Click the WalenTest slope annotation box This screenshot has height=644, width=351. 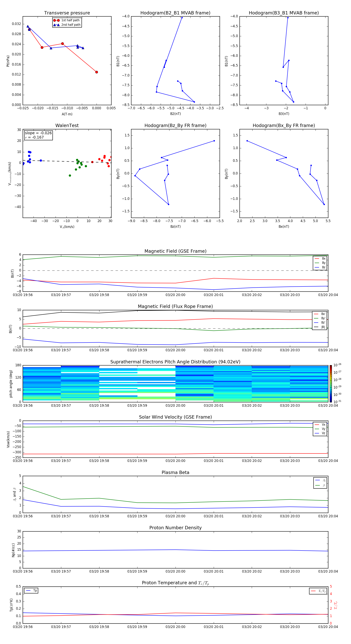[38, 135]
